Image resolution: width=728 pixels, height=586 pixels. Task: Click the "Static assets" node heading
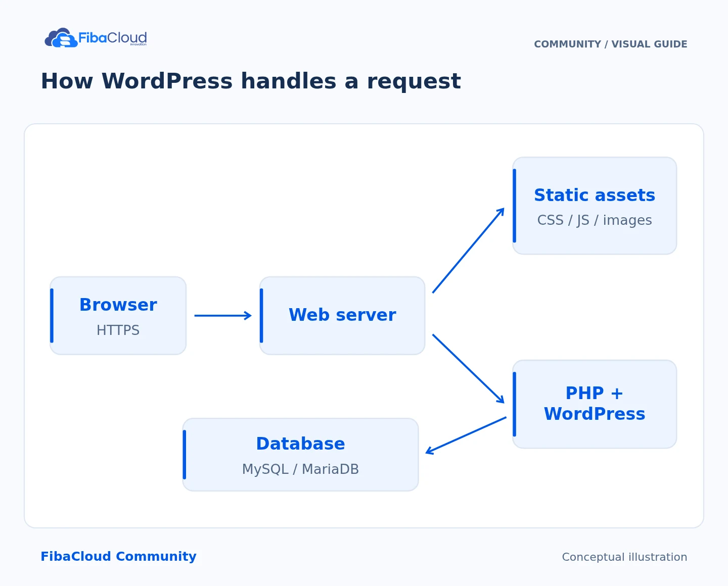coord(595,196)
